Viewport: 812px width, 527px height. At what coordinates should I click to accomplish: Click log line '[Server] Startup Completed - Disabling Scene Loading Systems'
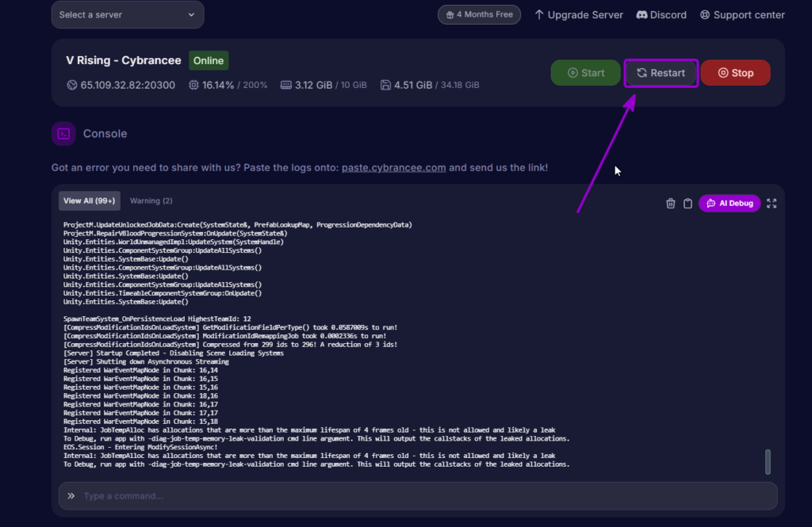174,353
